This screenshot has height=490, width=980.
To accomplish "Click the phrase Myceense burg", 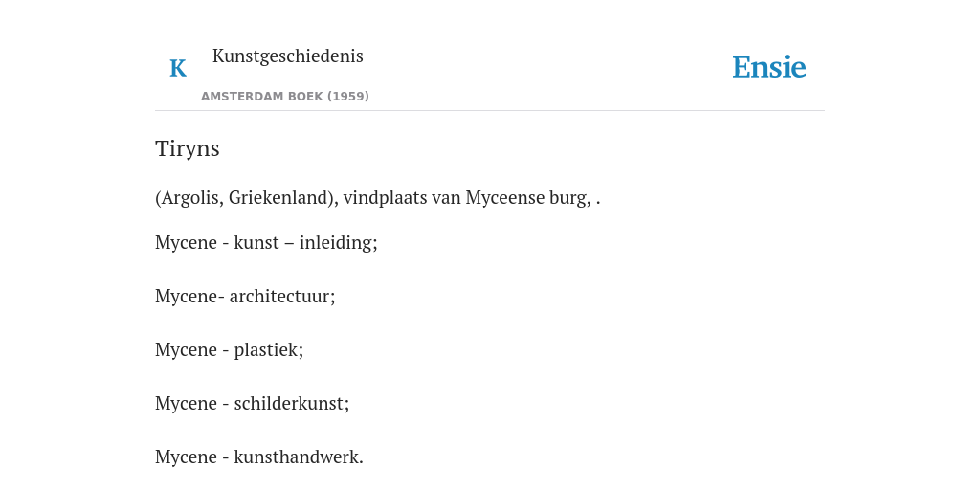I will [527, 198].
